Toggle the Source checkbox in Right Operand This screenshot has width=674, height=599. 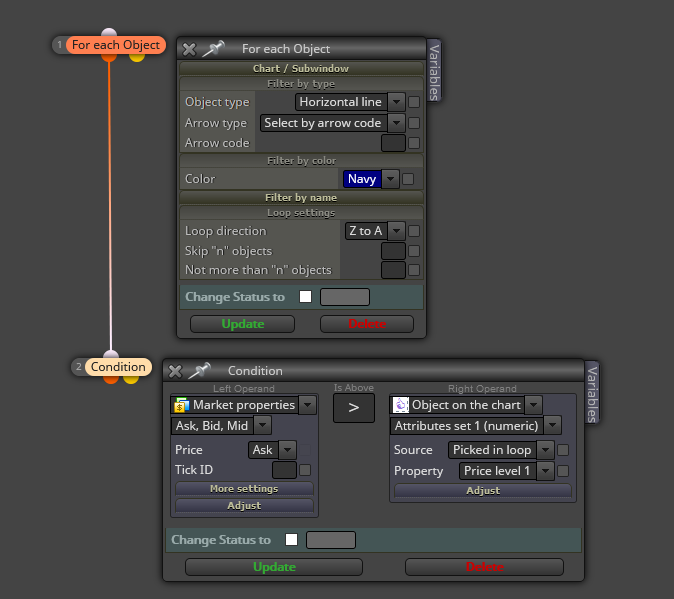[563, 450]
